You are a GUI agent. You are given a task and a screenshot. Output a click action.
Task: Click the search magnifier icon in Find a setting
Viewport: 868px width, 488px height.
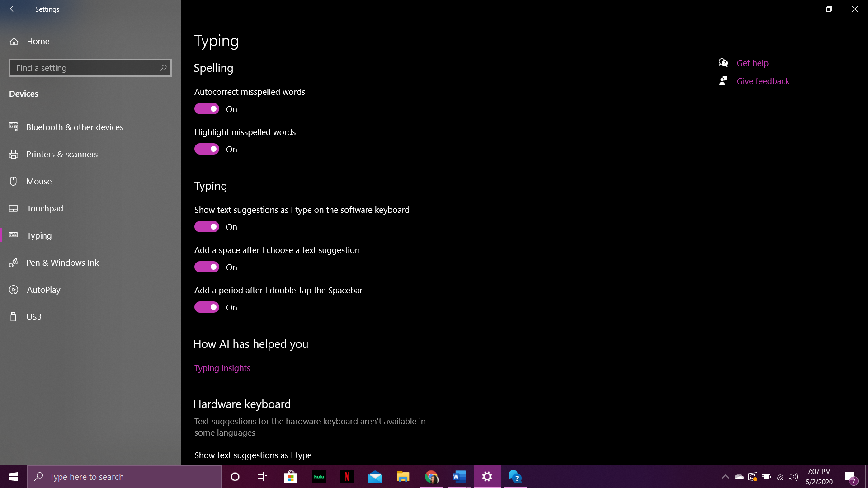[x=163, y=68]
